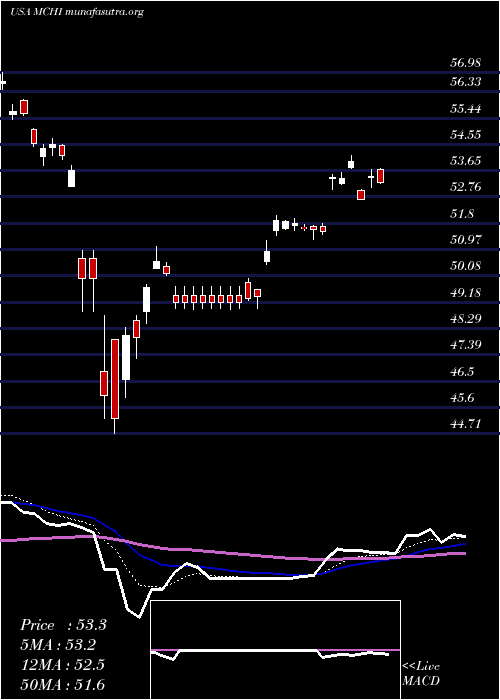
Task: Click the '50MA : 51.6' readout
Action: pos(62,685)
